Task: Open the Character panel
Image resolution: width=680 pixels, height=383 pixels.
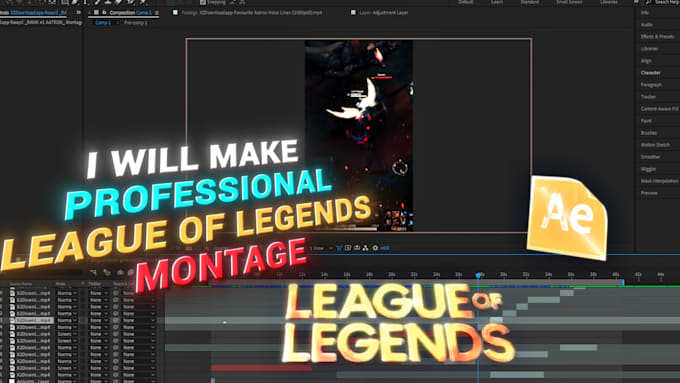Action: [651, 73]
